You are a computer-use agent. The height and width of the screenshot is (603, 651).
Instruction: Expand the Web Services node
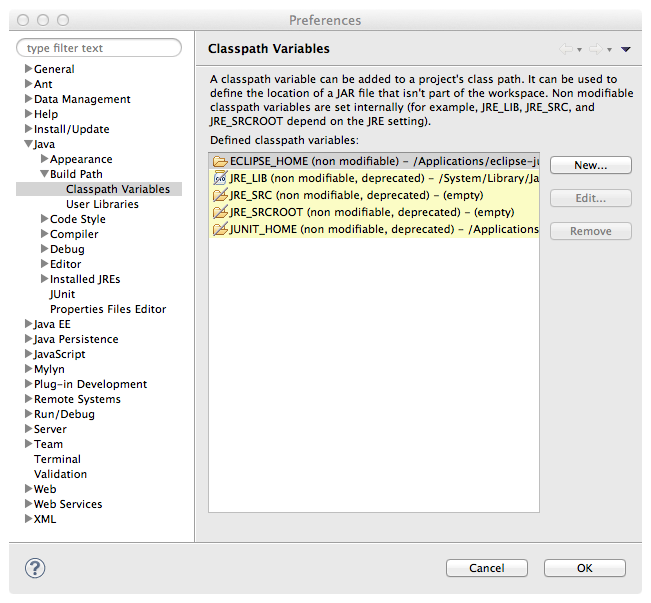pyautogui.click(x=28, y=503)
